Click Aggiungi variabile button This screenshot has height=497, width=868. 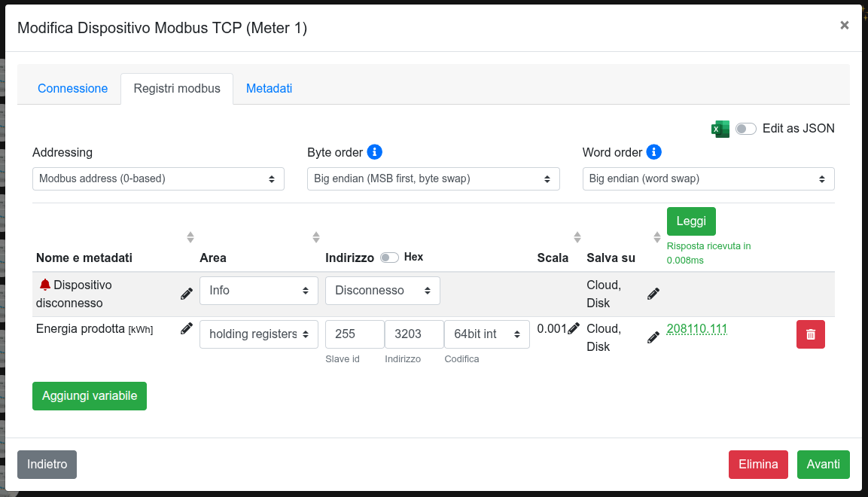pyautogui.click(x=90, y=396)
